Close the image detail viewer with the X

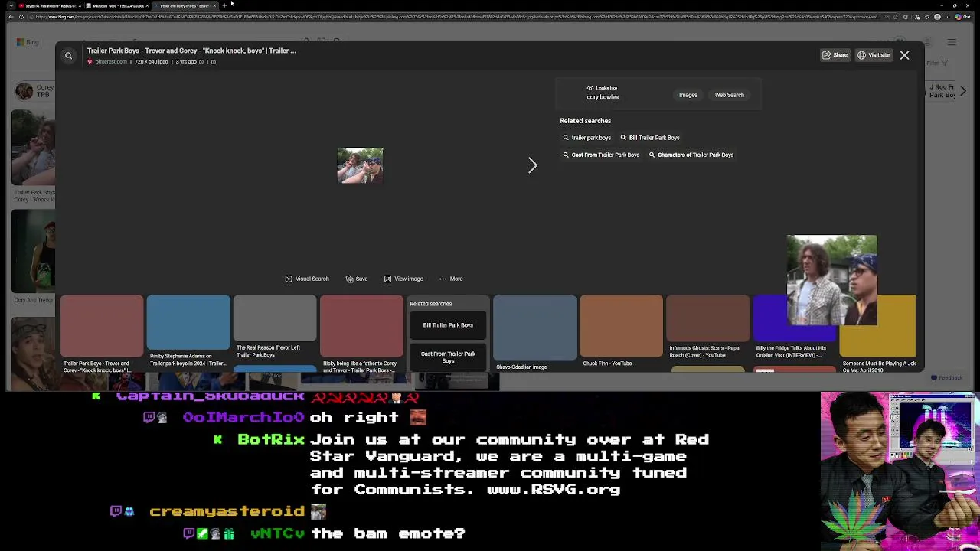click(904, 55)
